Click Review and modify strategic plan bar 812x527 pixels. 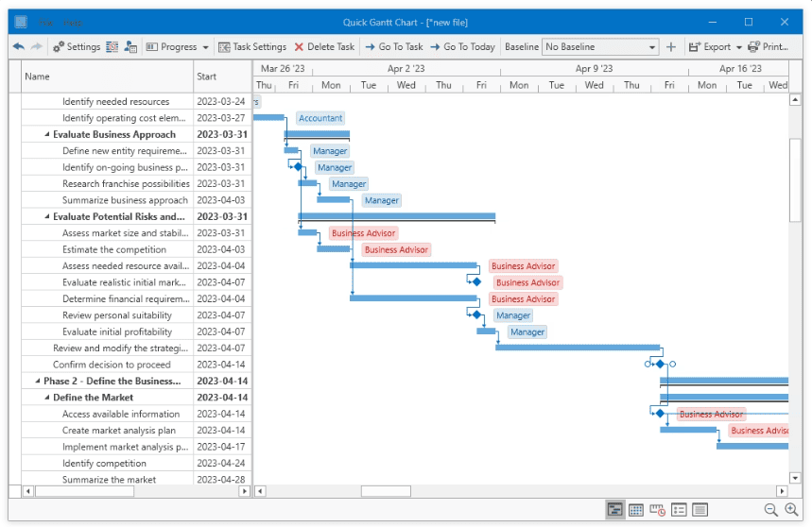click(578, 348)
